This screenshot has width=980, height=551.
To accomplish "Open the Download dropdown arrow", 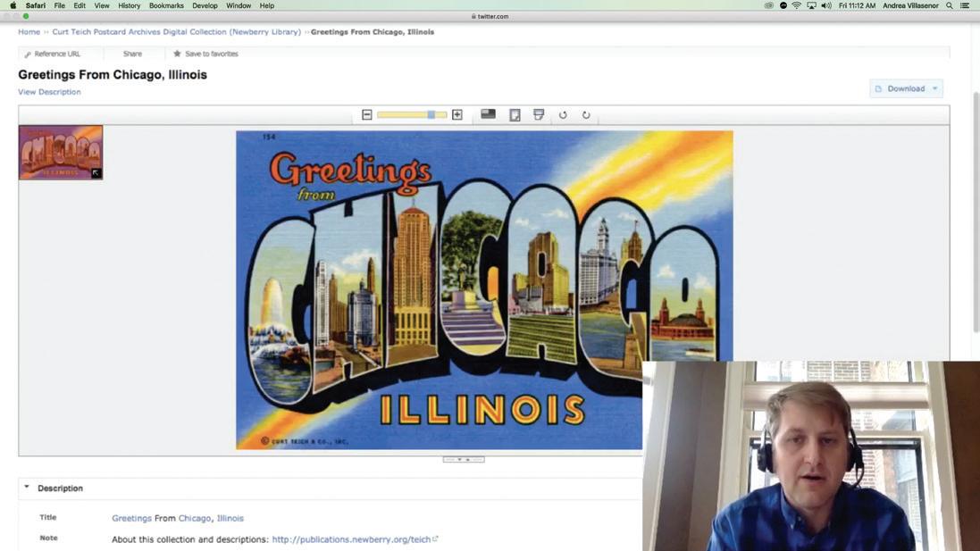I will pos(935,88).
